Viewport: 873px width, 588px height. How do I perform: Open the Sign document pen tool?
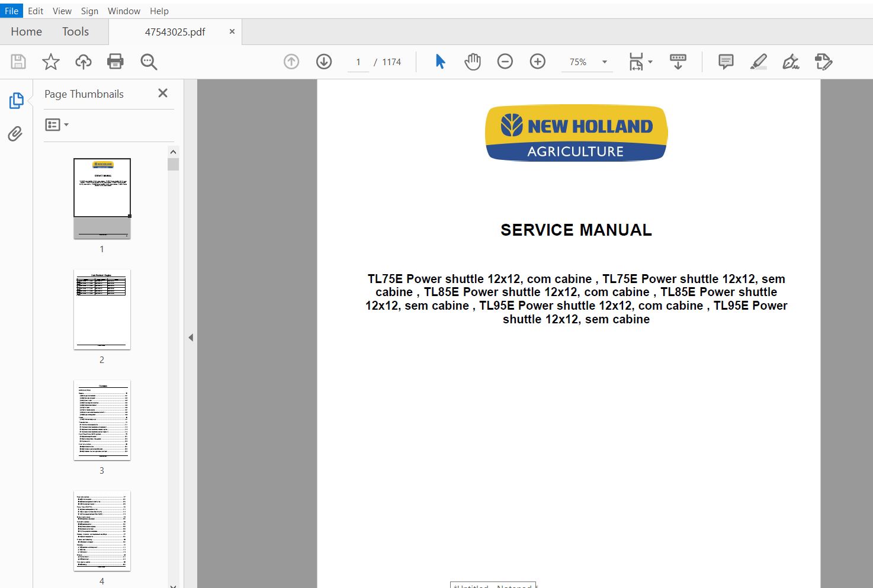click(791, 62)
